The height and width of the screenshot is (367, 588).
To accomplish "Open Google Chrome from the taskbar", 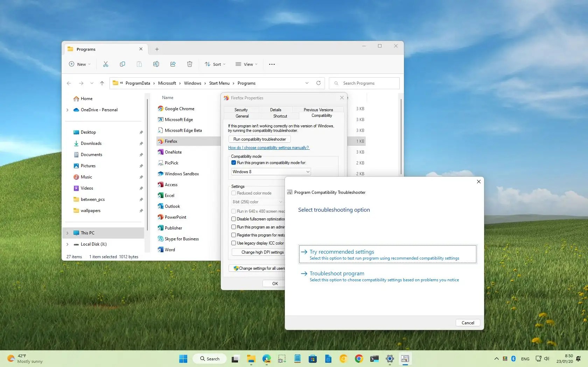I will [359, 359].
